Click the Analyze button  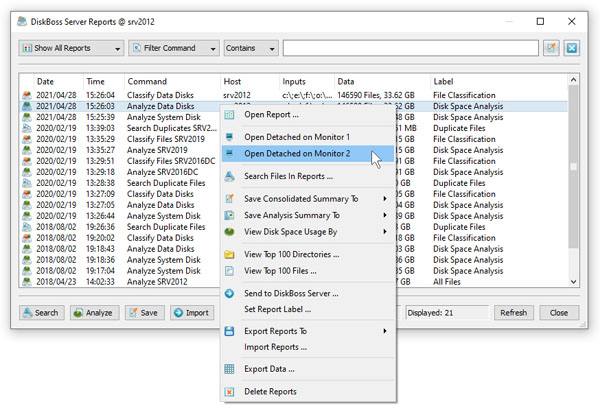coord(95,313)
